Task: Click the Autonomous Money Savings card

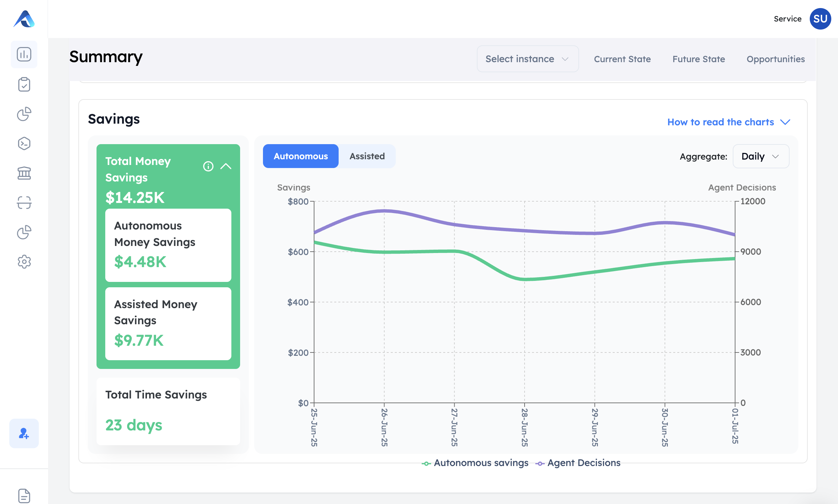Action: coord(168,245)
